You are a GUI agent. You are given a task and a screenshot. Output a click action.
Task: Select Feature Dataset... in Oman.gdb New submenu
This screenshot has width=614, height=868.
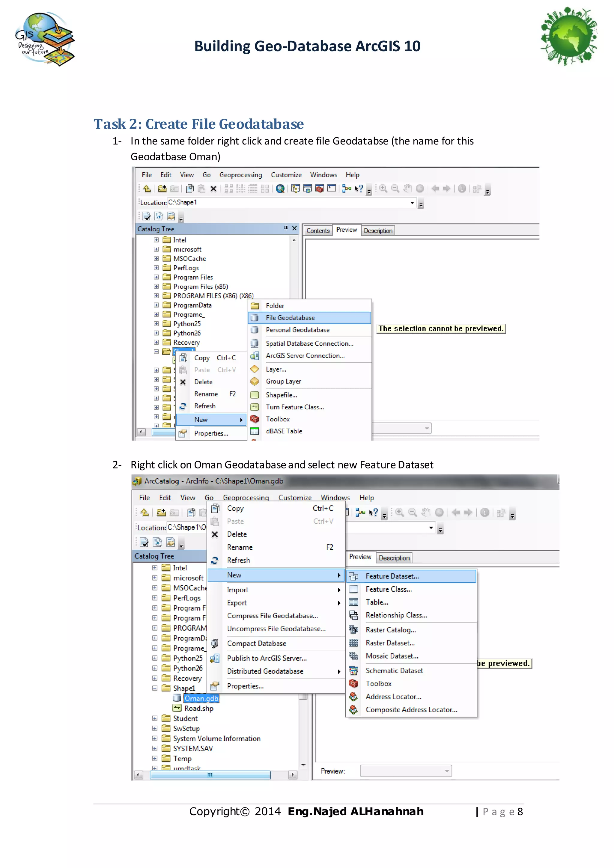[x=411, y=576]
